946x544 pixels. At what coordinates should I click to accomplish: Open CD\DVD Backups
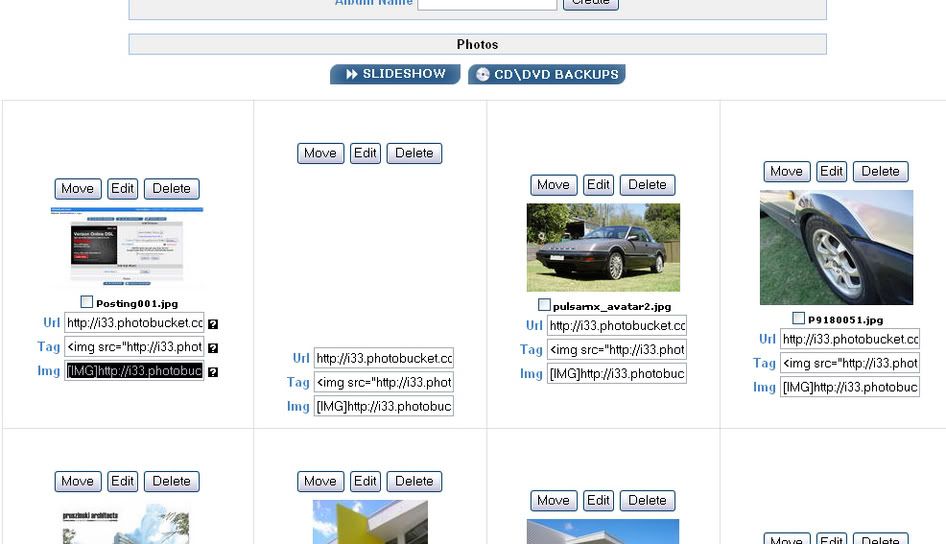(x=546, y=74)
